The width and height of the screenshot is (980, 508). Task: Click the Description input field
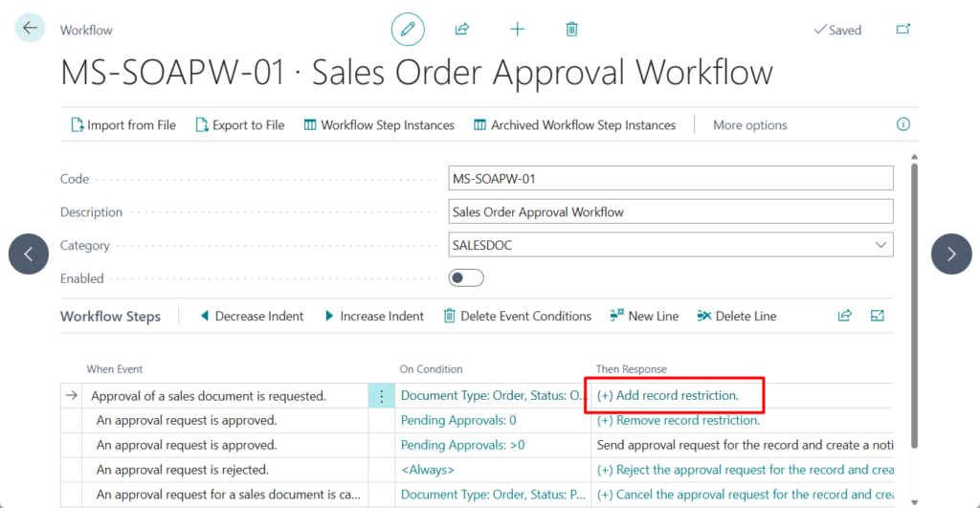coord(670,211)
